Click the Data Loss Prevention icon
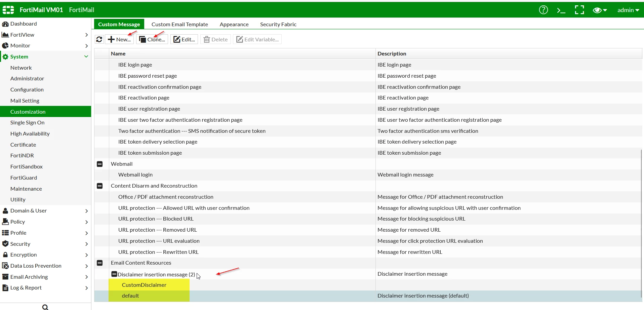Viewport: 644px width, 310px height. point(5,266)
